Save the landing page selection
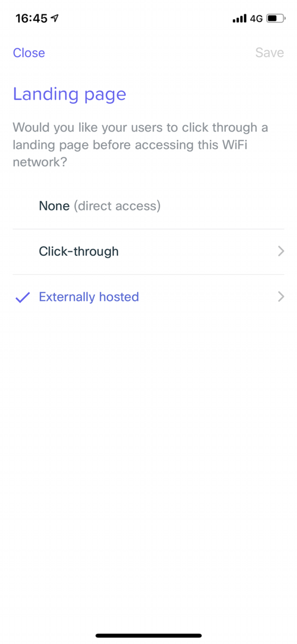The image size is (297, 644). tap(270, 53)
